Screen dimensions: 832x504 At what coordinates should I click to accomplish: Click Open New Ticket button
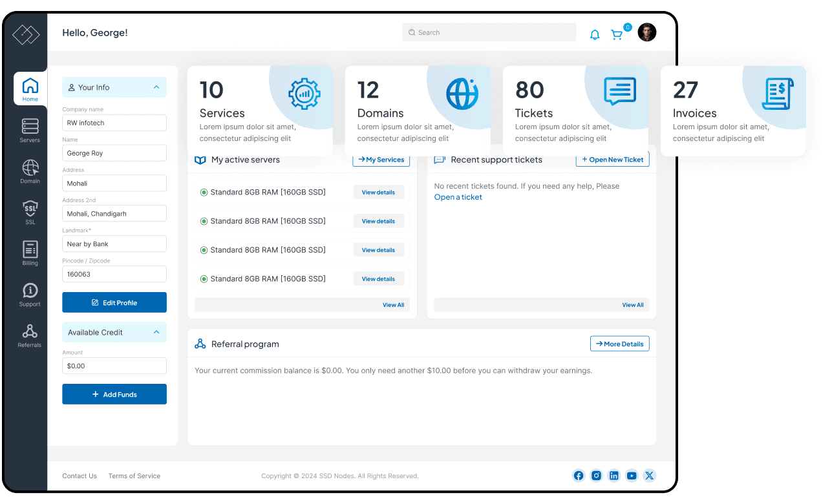(612, 160)
